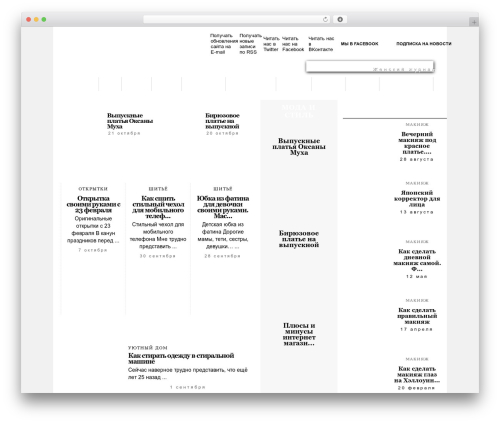Click the '21 октября' date text
Viewport: 500px width, 423px height.
point(124,133)
